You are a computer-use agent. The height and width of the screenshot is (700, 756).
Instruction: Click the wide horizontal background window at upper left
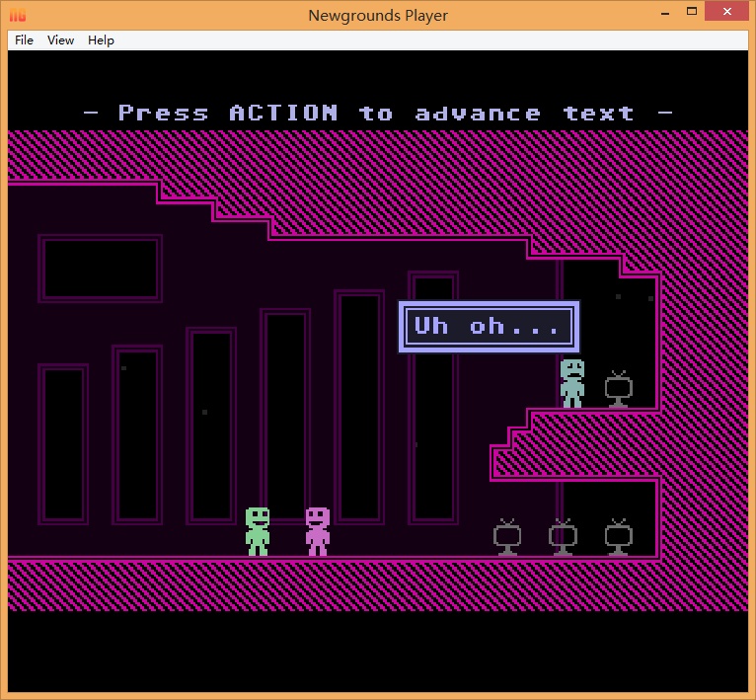[x=100, y=269]
